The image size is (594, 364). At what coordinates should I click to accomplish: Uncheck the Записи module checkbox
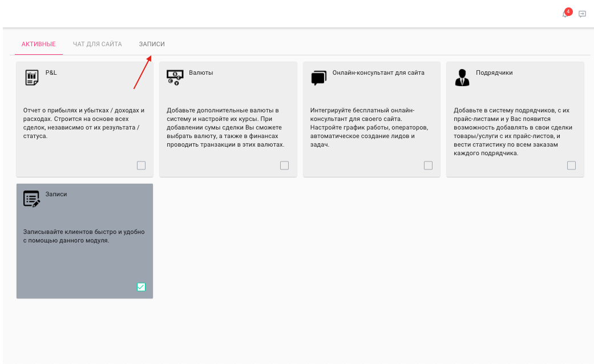coord(141,287)
